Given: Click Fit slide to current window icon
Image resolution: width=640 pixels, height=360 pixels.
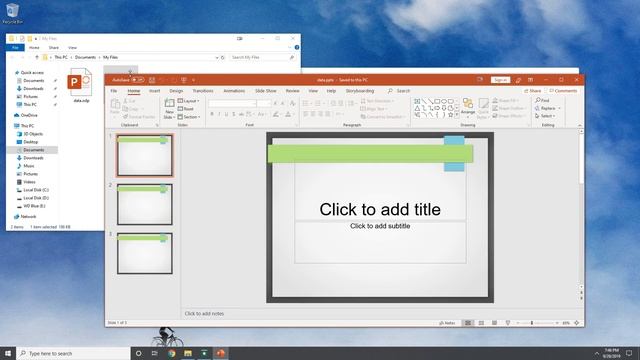Looking at the screenshot, I should tap(577, 323).
